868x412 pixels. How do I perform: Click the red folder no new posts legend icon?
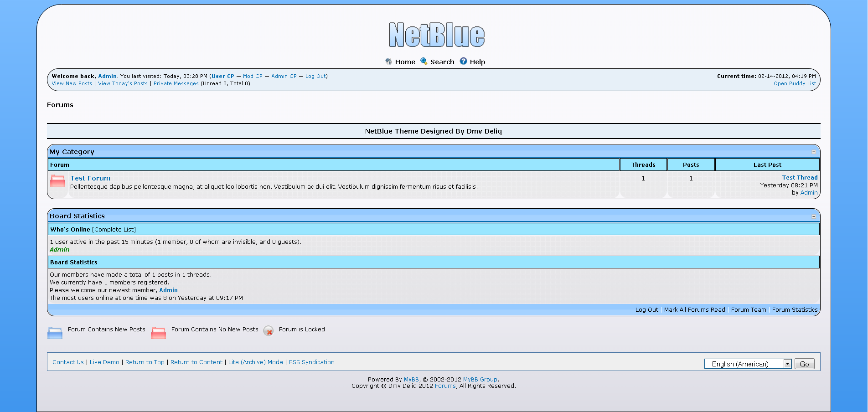pos(158,333)
